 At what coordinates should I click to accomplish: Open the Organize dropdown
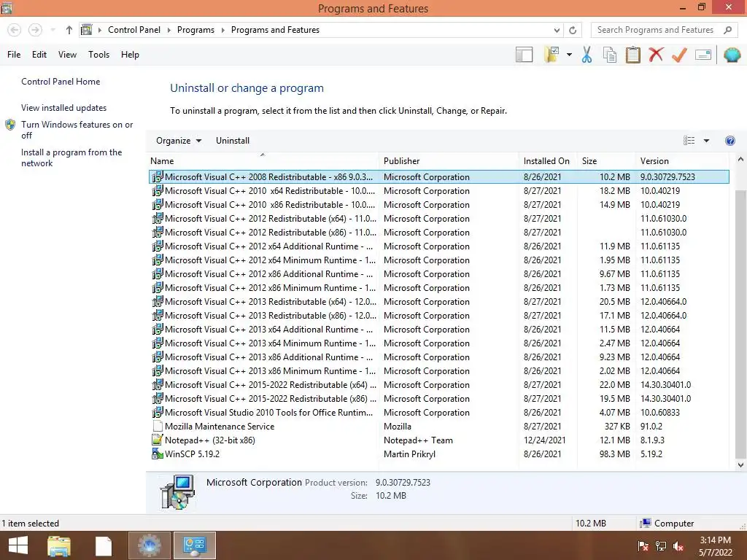click(179, 141)
